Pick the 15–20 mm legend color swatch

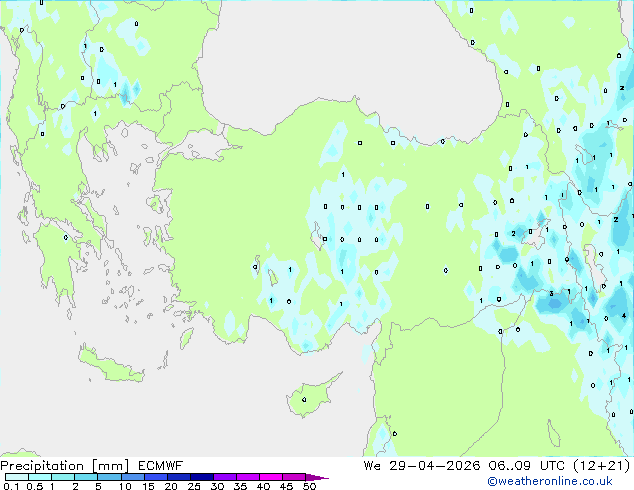tap(155, 477)
